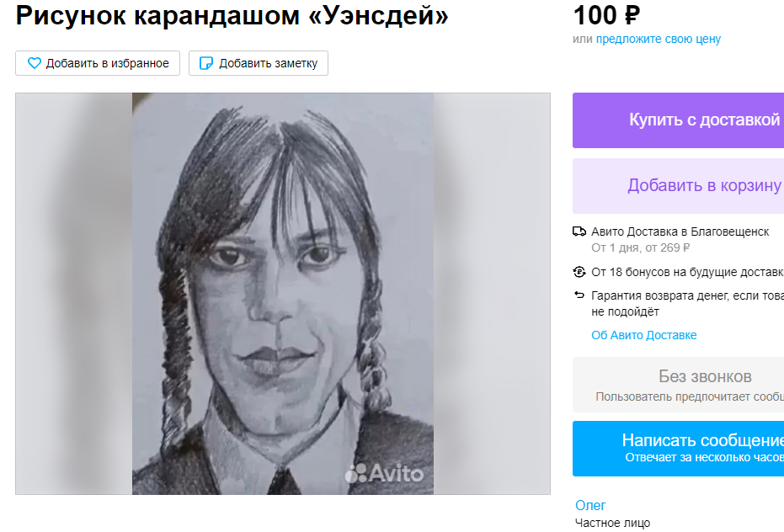Click the blurred left side of the photo
This screenshot has height=532, width=784.
coord(74,294)
